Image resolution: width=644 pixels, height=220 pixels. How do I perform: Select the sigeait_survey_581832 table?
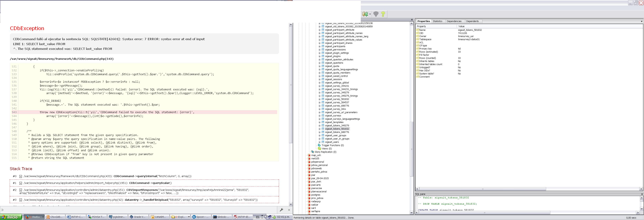[x=337, y=99]
